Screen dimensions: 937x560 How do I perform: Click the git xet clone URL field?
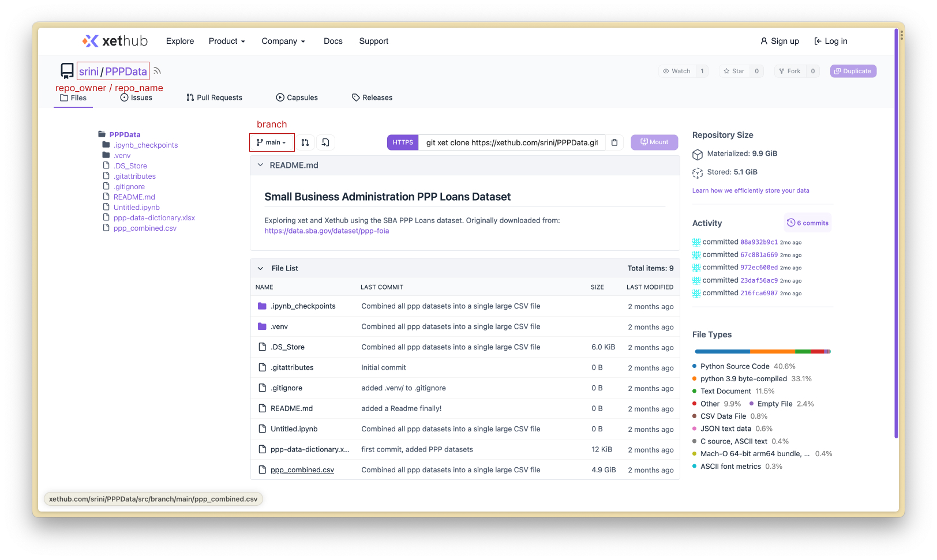coord(512,142)
